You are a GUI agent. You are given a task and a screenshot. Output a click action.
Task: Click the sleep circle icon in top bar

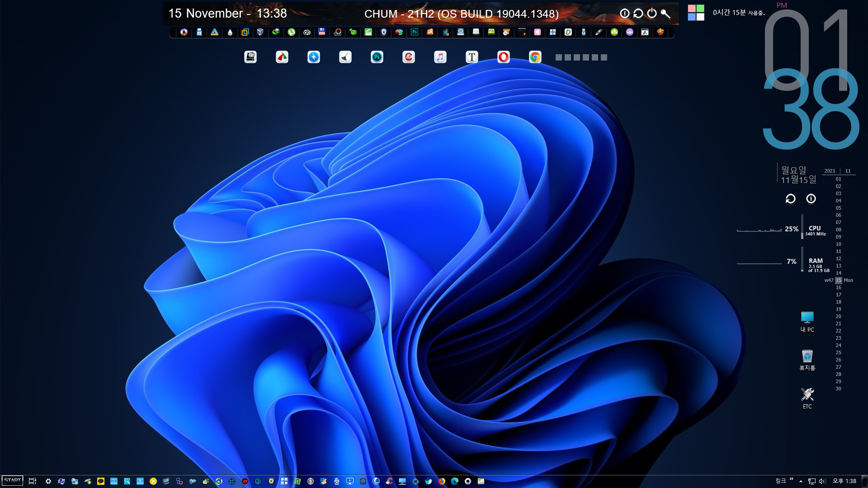point(625,14)
